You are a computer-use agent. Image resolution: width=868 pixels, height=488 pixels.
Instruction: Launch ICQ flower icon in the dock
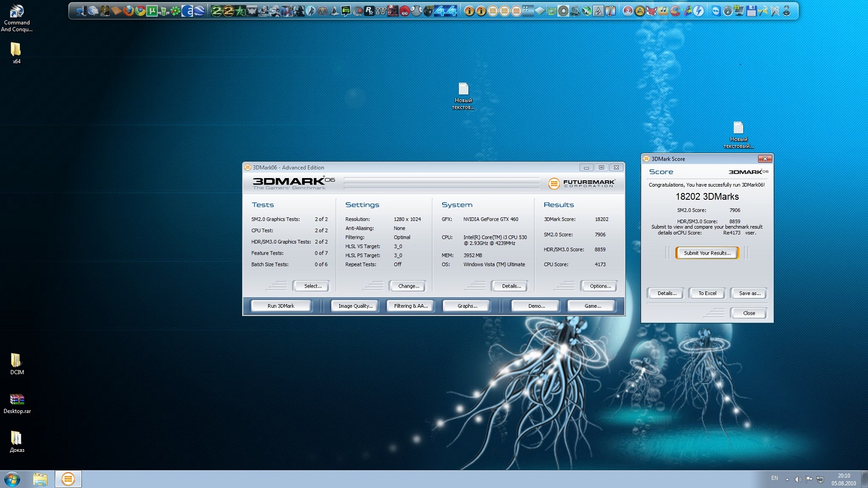click(x=176, y=10)
